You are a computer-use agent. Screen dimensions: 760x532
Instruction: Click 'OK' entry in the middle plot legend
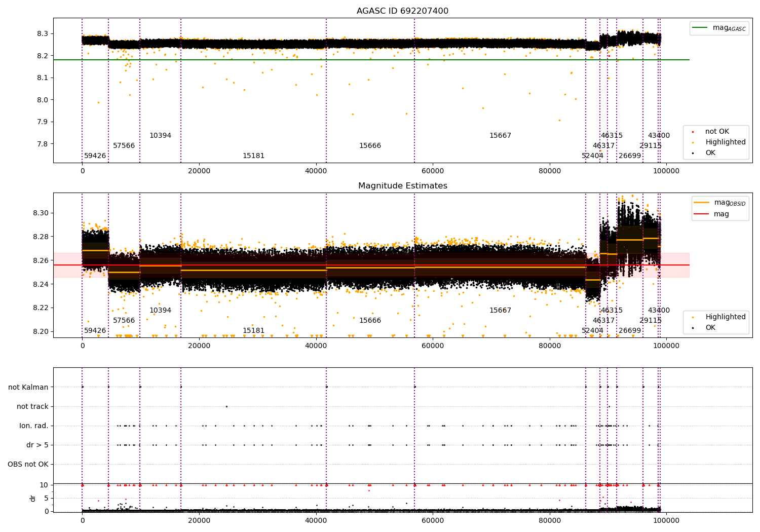click(x=710, y=328)
